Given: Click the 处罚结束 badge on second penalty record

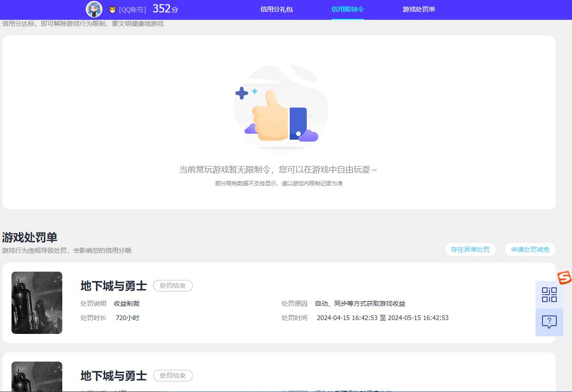Looking at the screenshot, I should tap(173, 375).
